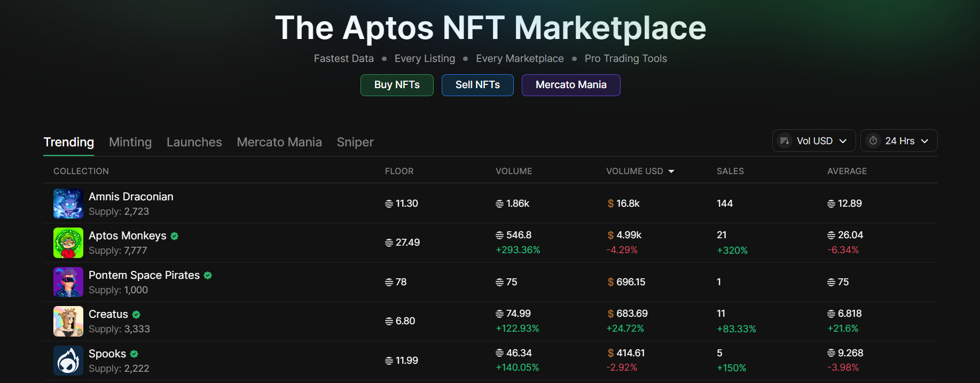Click the Creatus collection avatar
The width and height of the screenshot is (980, 383).
(x=68, y=321)
